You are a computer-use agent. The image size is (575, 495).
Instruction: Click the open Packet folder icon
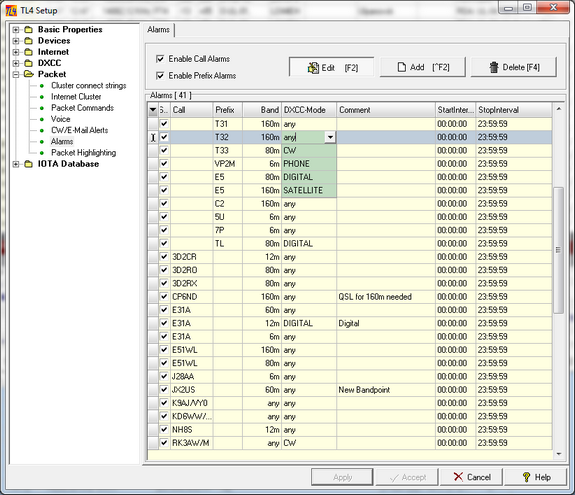coord(29,74)
